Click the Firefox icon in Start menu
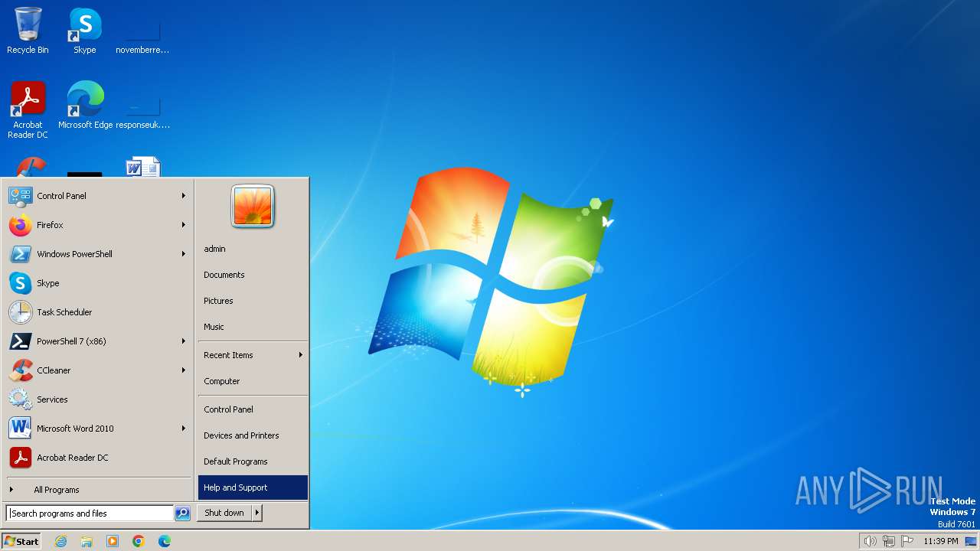This screenshot has width=980, height=551. [20, 225]
